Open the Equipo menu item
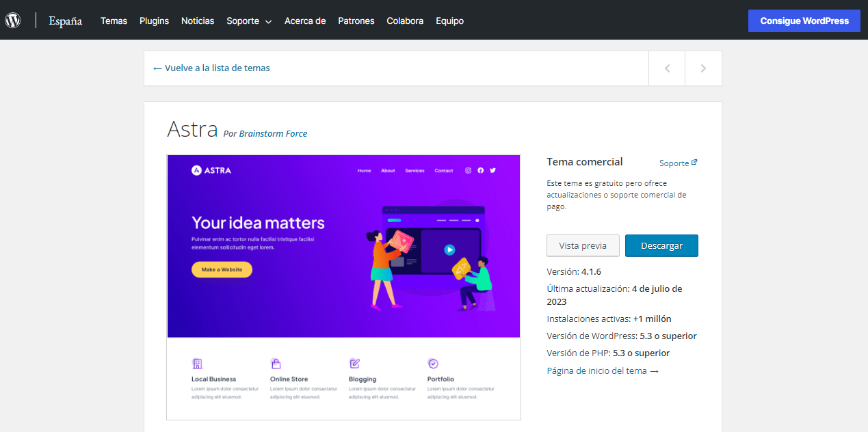Viewport: 868px width, 432px height. tap(449, 21)
